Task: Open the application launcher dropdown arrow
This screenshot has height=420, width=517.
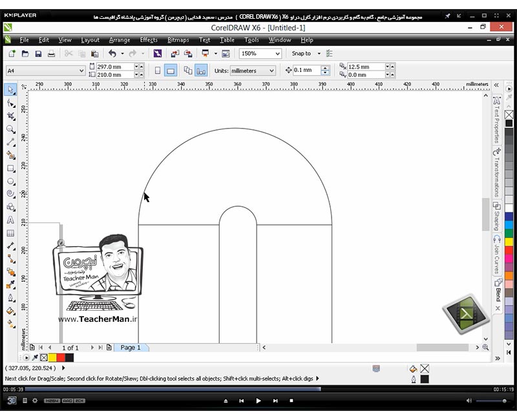Action: coord(216,54)
